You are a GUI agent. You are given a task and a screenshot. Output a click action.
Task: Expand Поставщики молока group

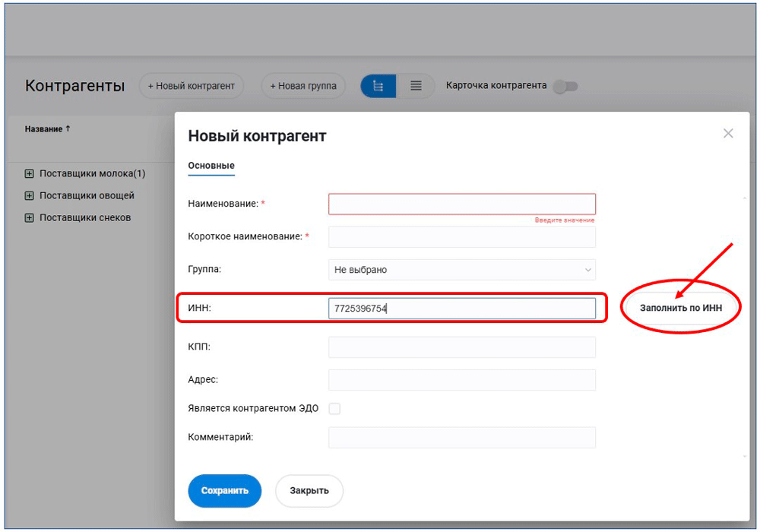[x=30, y=174]
